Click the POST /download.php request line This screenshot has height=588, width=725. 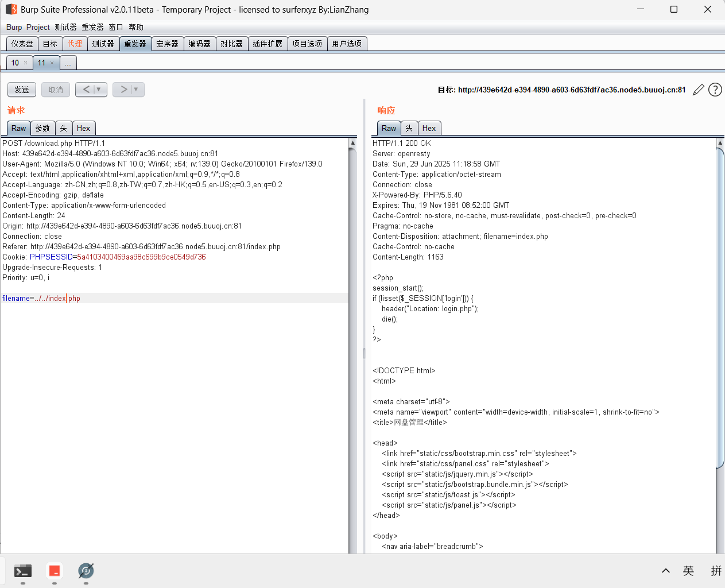coord(54,143)
